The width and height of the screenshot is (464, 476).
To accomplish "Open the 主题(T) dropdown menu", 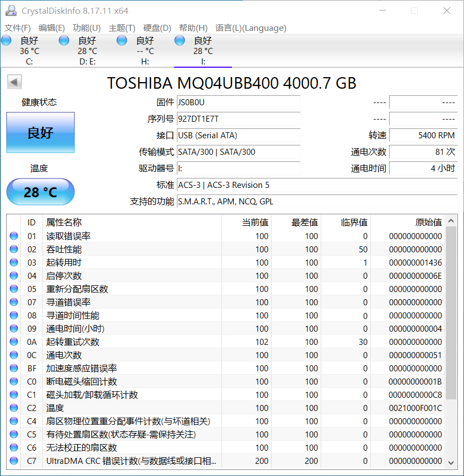I will (122, 28).
